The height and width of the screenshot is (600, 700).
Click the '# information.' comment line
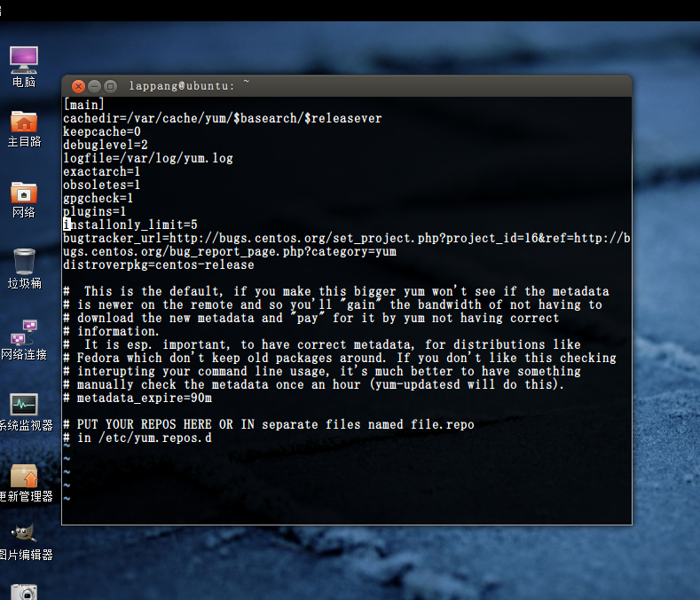pyautogui.click(x=111, y=331)
